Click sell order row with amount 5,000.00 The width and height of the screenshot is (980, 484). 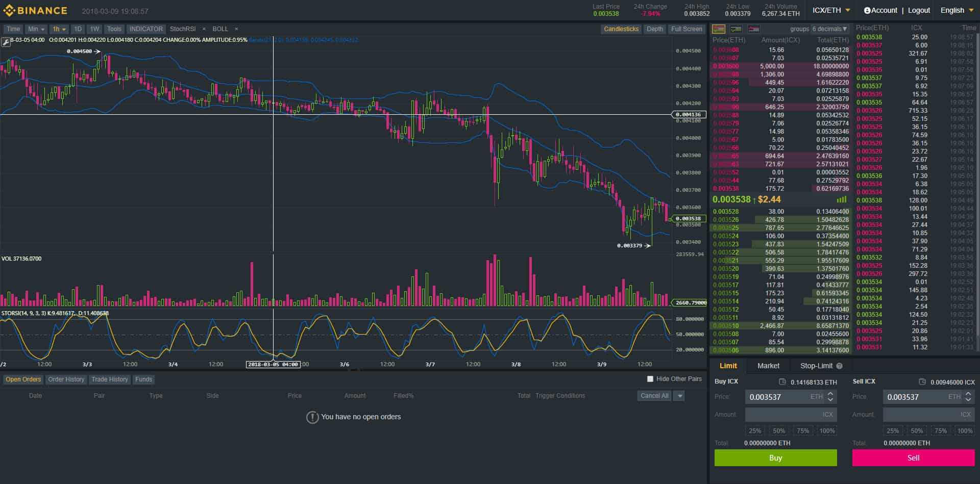coord(780,66)
